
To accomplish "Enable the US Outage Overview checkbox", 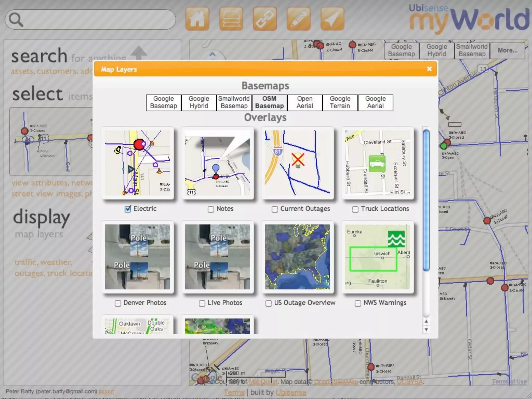I will pos(269,303).
